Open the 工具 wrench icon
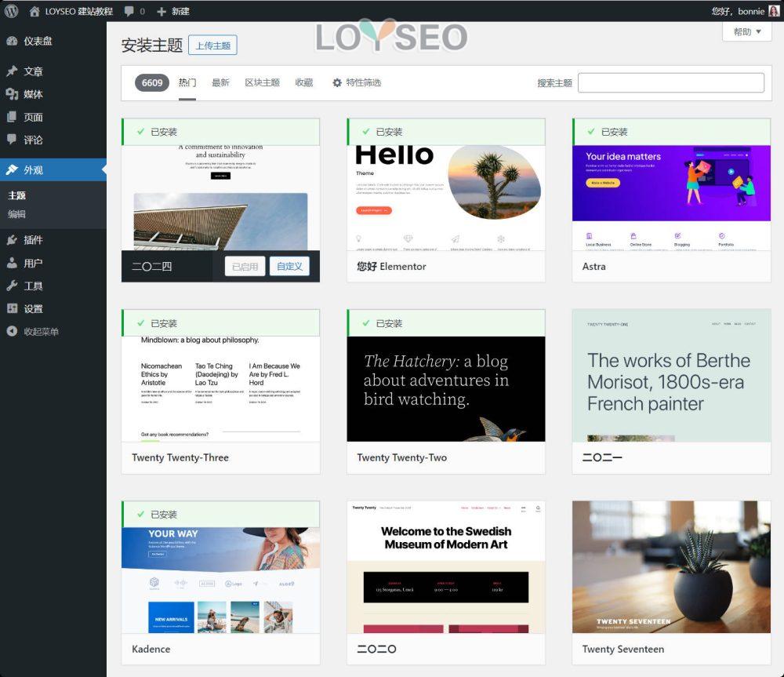Screen dimensions: 784x677 12,286
